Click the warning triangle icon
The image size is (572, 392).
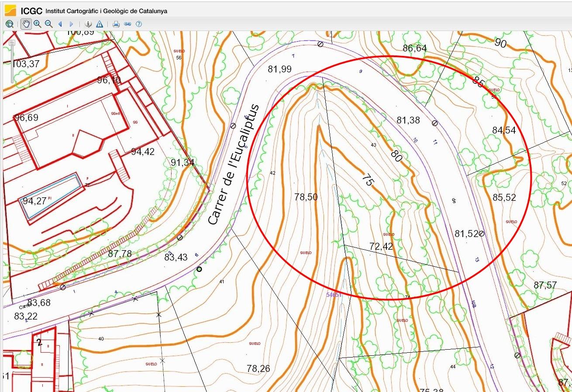coord(100,24)
